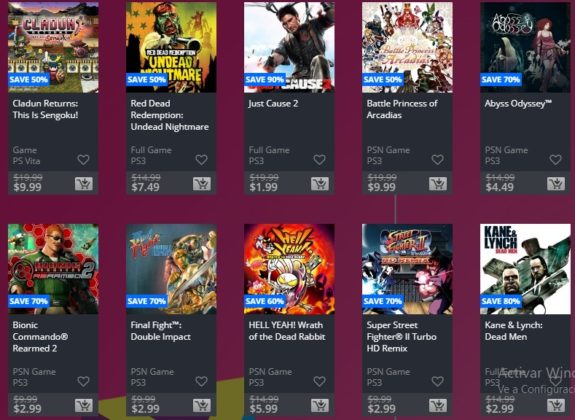The height and width of the screenshot is (420, 575).
Task: Open Super Street Fighter II Turbo title link
Action: [x=402, y=337]
